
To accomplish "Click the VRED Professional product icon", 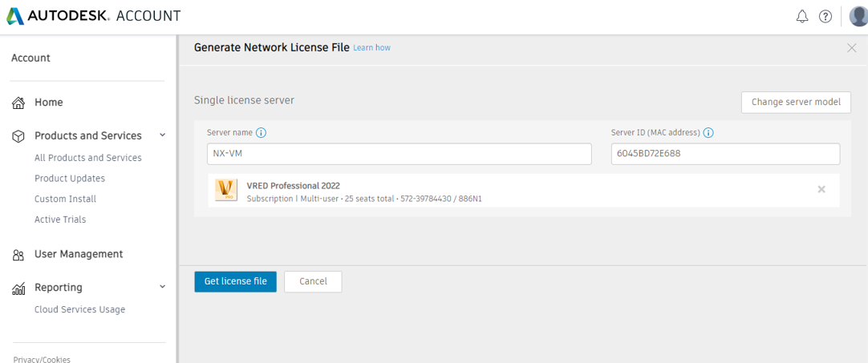I will pyautogui.click(x=226, y=190).
